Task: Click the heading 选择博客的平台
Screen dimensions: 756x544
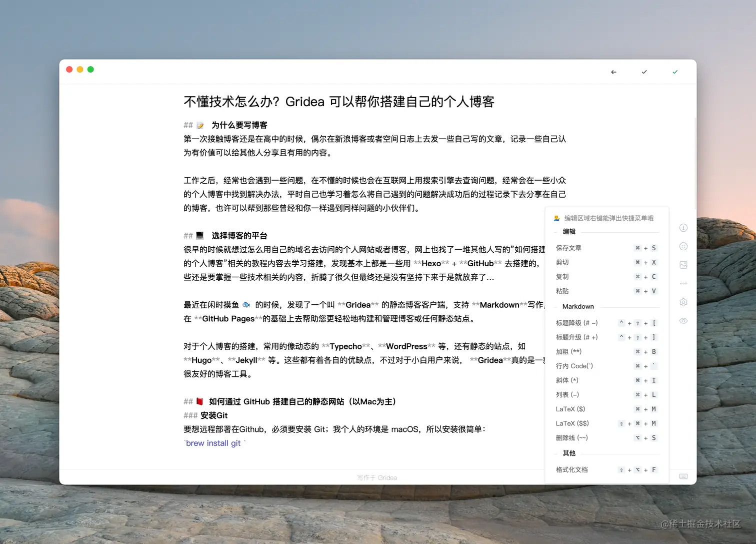Action: pyautogui.click(x=239, y=236)
